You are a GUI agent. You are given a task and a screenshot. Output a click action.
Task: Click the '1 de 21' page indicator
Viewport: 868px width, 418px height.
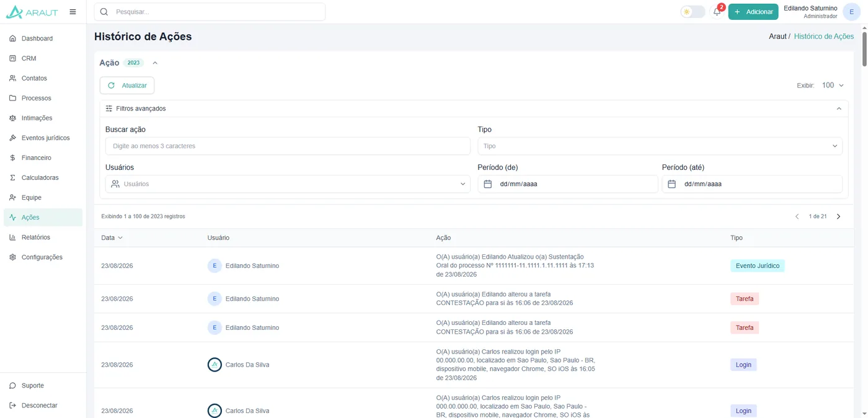pos(818,216)
